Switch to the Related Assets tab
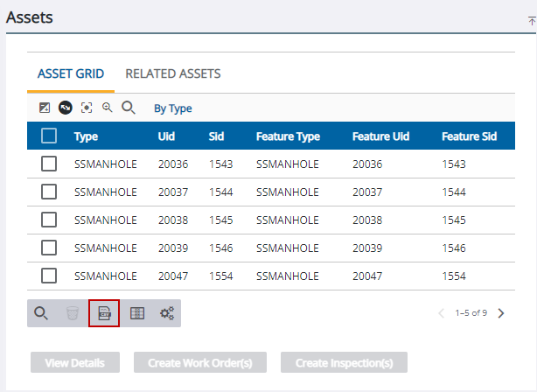The image size is (537, 392). (173, 73)
